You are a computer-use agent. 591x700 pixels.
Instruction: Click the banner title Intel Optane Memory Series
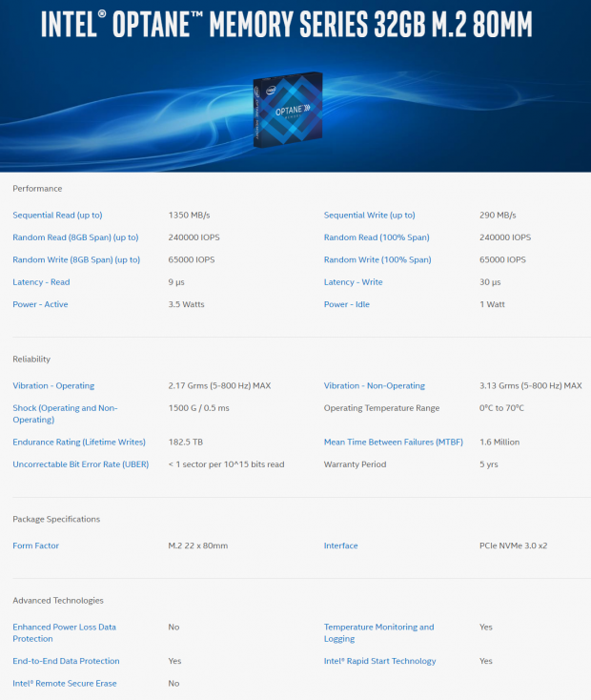287,24
